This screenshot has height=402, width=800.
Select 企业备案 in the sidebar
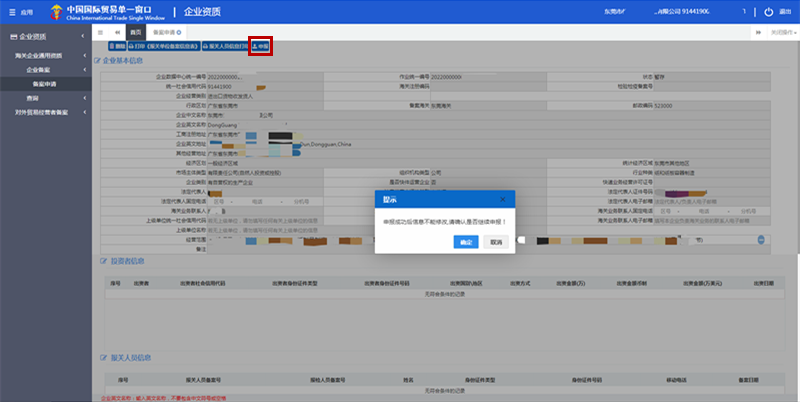pyautogui.click(x=38, y=69)
